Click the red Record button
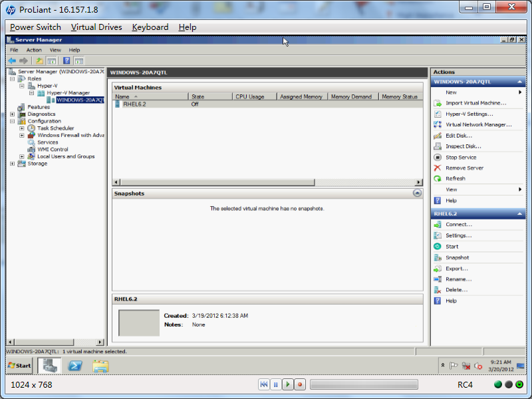Image resolution: width=532 pixels, height=399 pixels. tap(300, 384)
